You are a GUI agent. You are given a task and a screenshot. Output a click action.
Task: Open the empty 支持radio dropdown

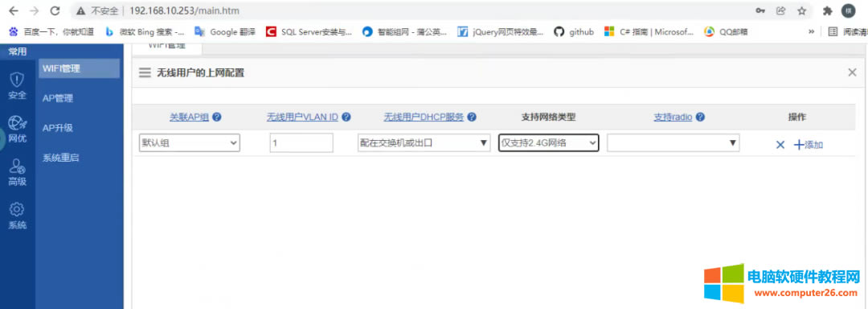pos(674,143)
